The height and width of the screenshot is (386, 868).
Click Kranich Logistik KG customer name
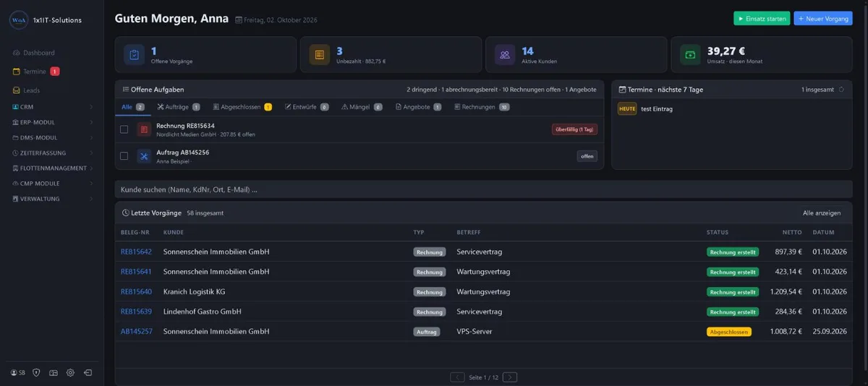[195, 292]
